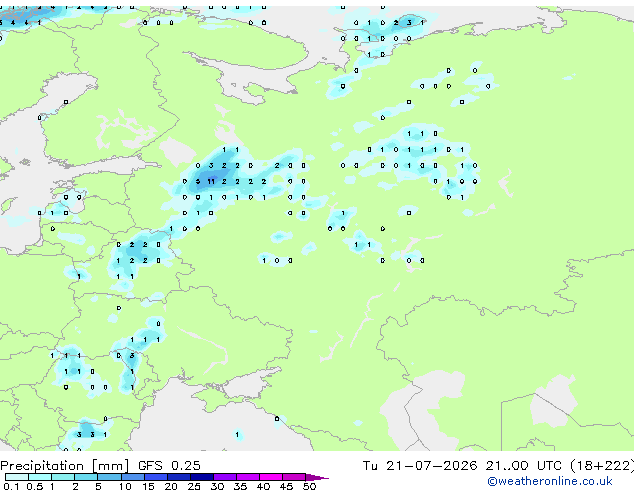
Task: Click the '21..00 UTC' time label
Action: coord(524,466)
